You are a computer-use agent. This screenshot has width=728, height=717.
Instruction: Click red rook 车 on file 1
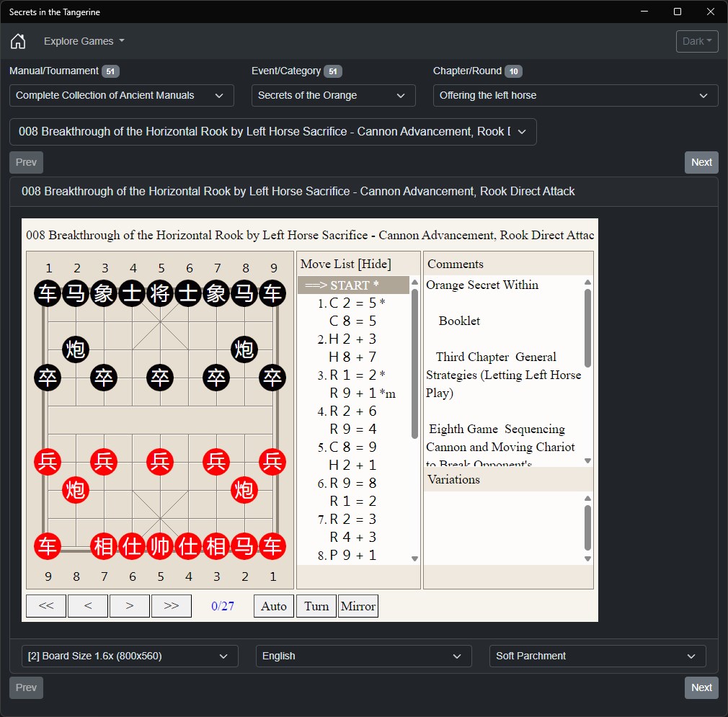click(272, 546)
